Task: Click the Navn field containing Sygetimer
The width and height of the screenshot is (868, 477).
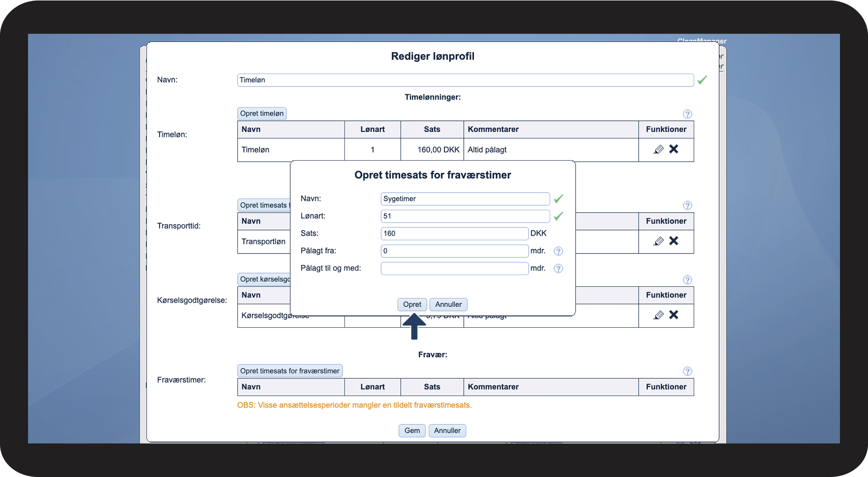Action: coord(465,199)
